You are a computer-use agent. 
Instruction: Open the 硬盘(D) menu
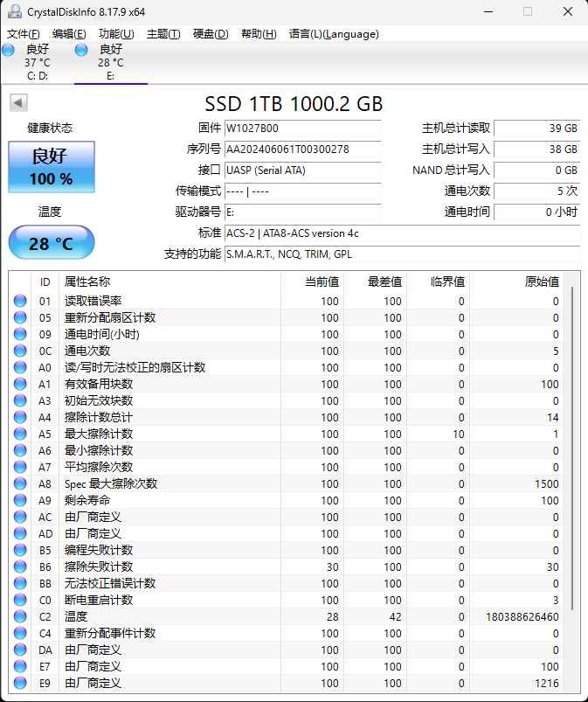point(211,34)
